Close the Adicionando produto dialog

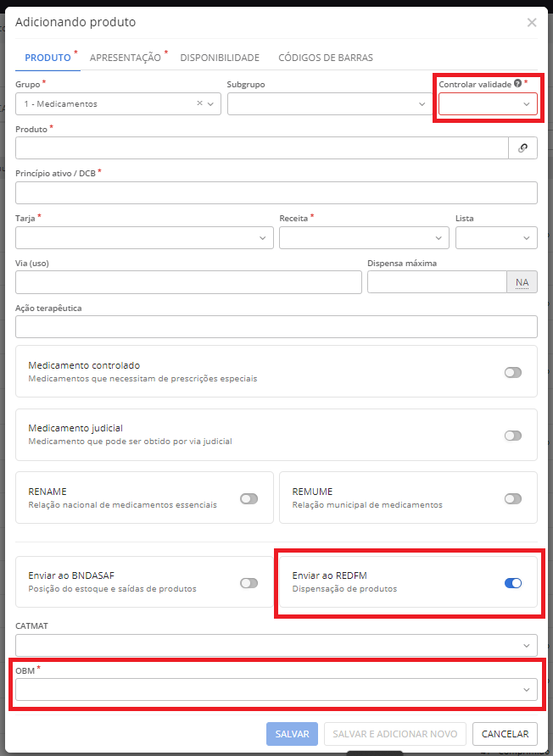click(532, 23)
